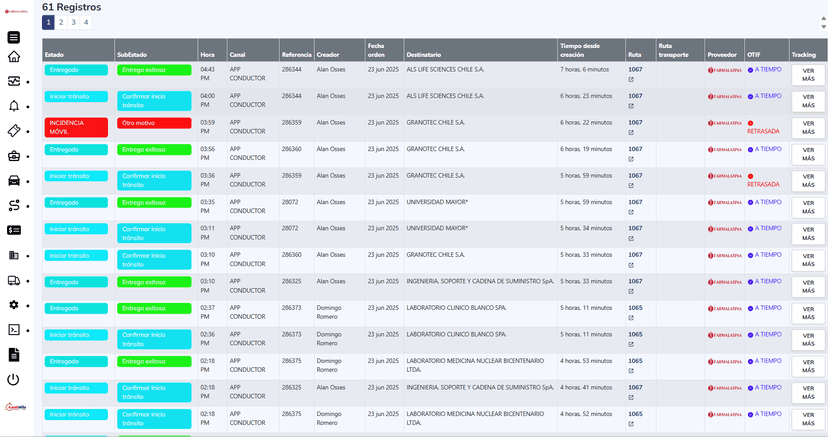Go to home via the house icon
Screen dimensions: 828x437
pos(14,57)
